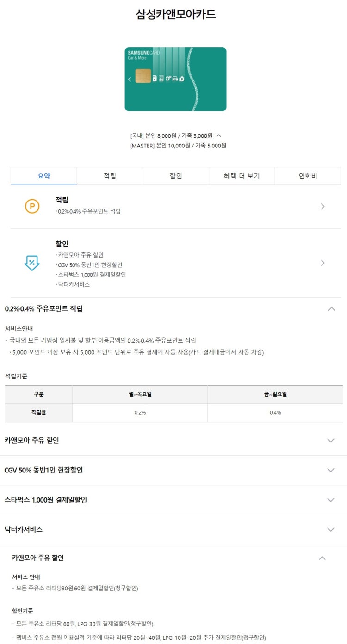Click the Samsung Car & More card image

(x=175, y=79)
